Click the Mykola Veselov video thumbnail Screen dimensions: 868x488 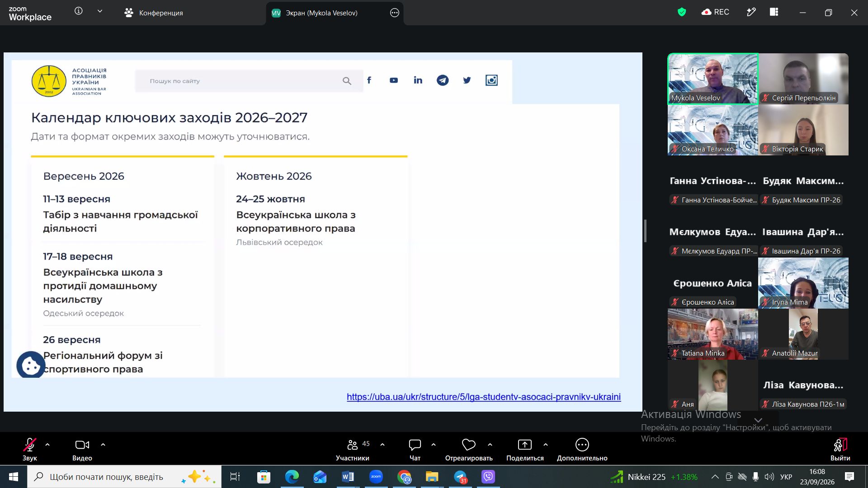713,79
